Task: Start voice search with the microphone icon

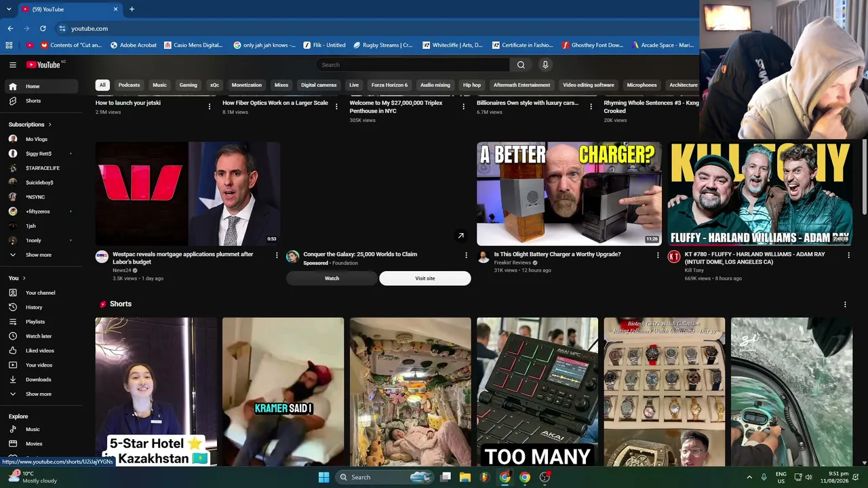Action: click(545, 64)
